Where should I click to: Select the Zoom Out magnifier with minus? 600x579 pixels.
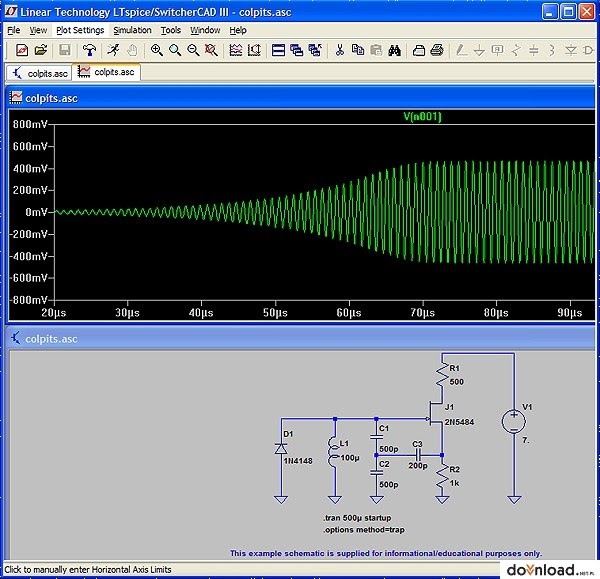coord(193,50)
